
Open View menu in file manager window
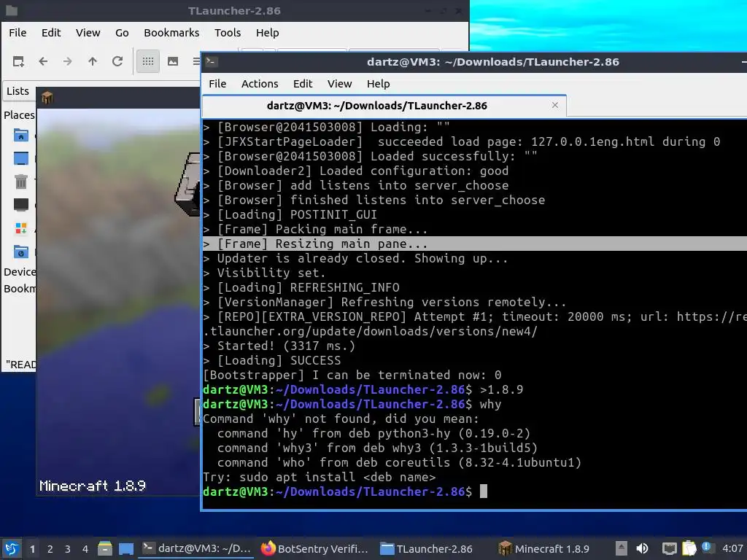tap(88, 32)
